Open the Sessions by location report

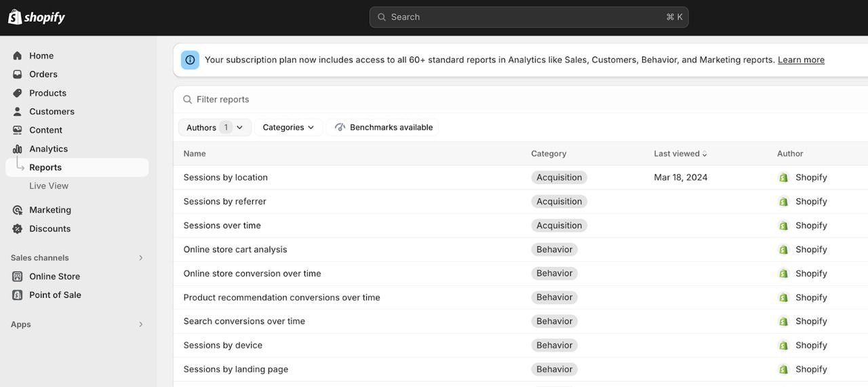(225, 177)
